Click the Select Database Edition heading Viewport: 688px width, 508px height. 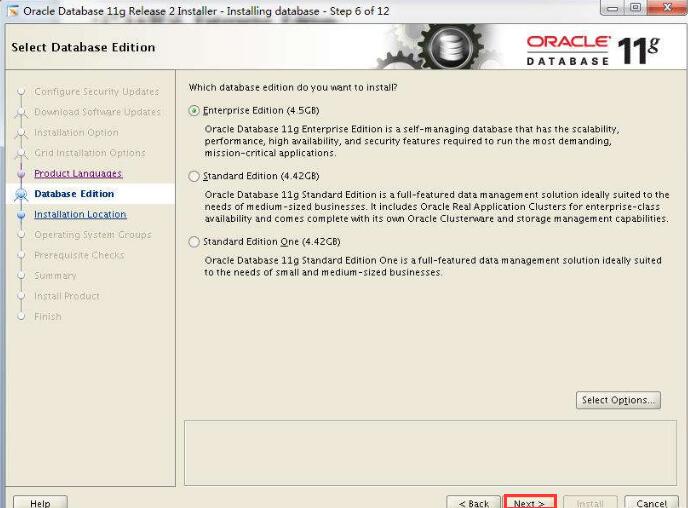click(x=83, y=47)
